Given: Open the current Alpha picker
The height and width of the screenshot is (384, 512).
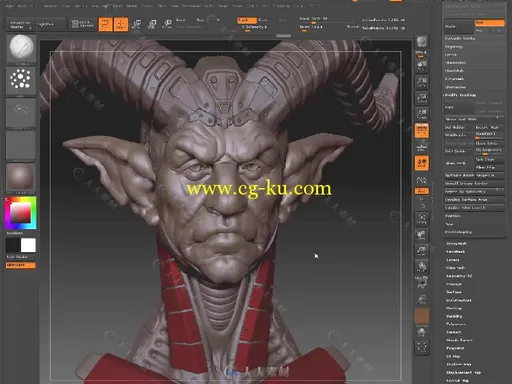Looking at the screenshot, I should 21,112.
